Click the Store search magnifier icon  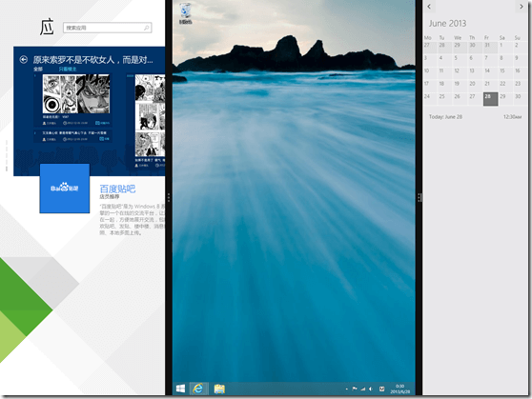147,28
